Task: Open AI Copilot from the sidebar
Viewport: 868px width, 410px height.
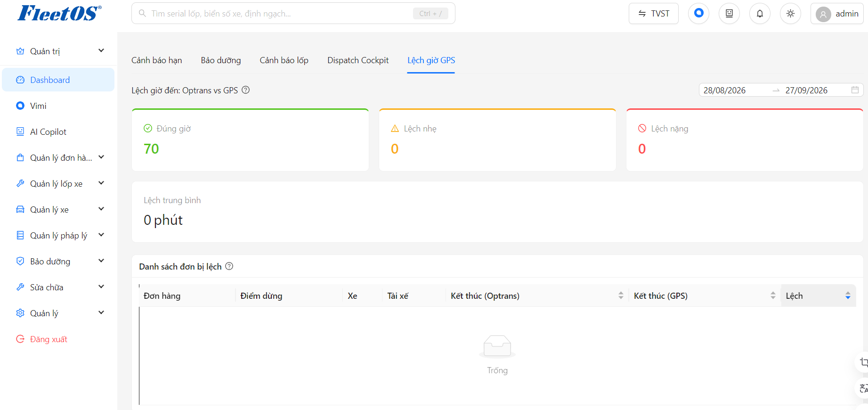Action: click(x=58, y=132)
